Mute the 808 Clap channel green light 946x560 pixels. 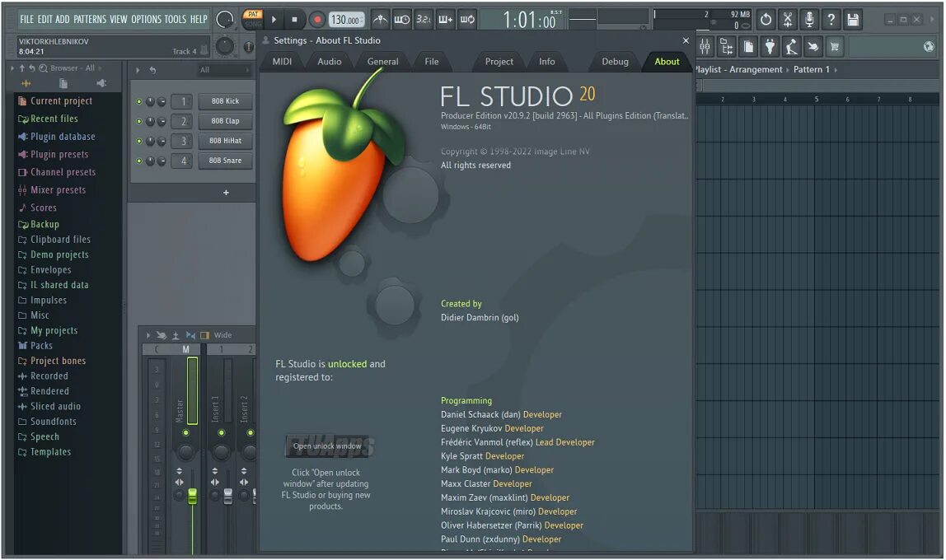point(139,121)
